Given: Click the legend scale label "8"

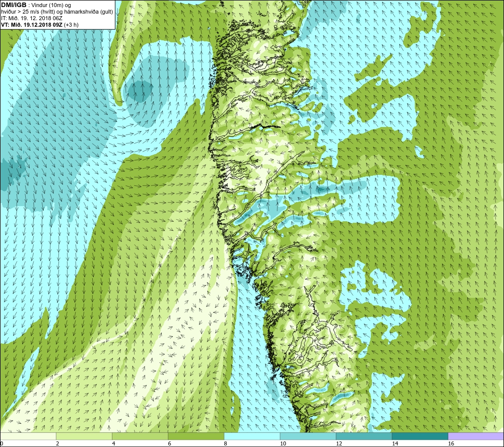Looking at the screenshot, I should pos(226,444).
